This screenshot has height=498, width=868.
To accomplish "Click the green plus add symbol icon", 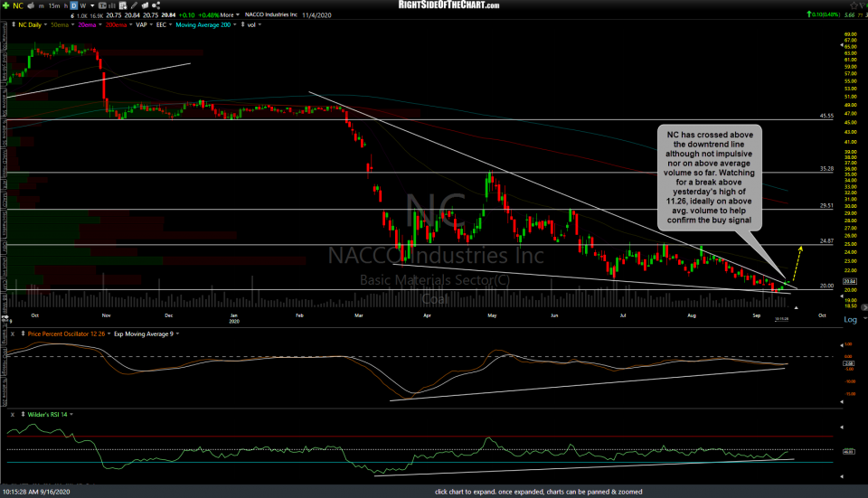I will pos(7,5).
